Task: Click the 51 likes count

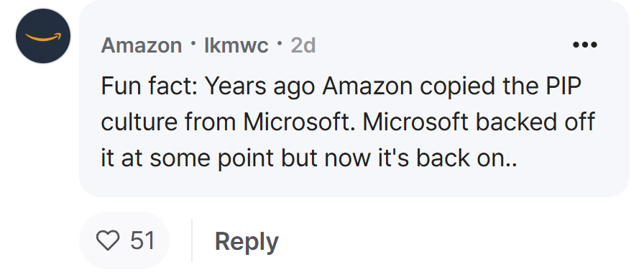Action: (142, 240)
